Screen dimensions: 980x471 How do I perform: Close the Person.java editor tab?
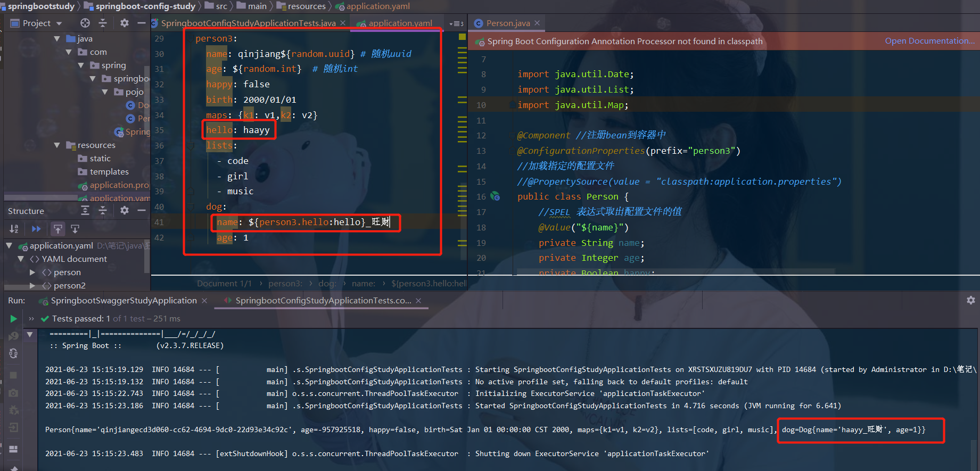(537, 23)
